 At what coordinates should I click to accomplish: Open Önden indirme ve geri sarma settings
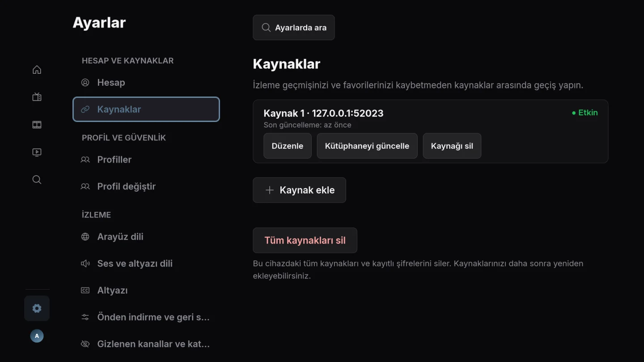coord(146,317)
